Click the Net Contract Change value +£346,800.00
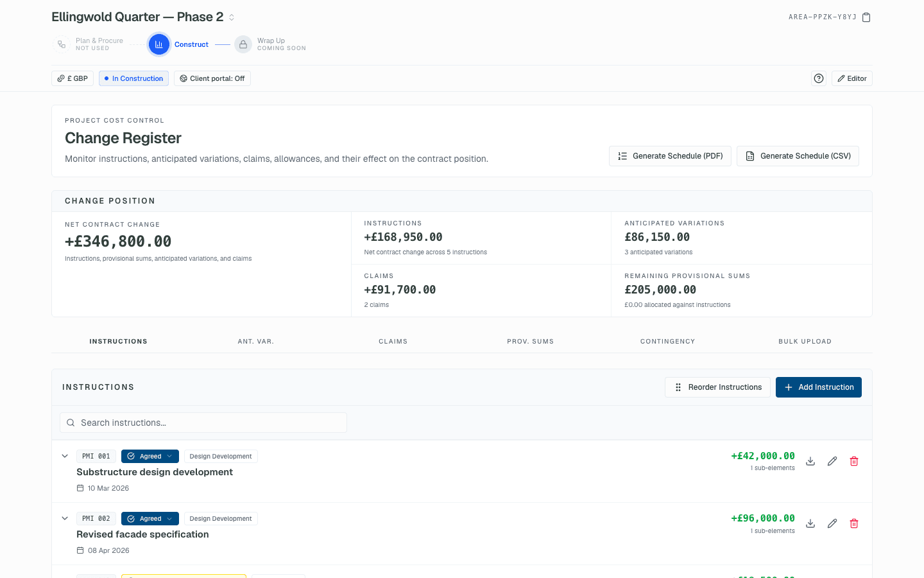The width and height of the screenshot is (924, 578). [118, 241]
